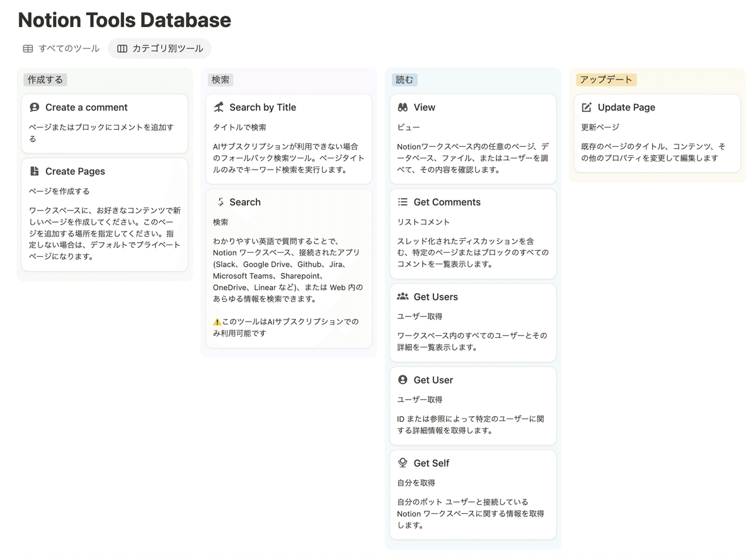
Task: Click the list icon beside Get Comments
Action: (403, 202)
